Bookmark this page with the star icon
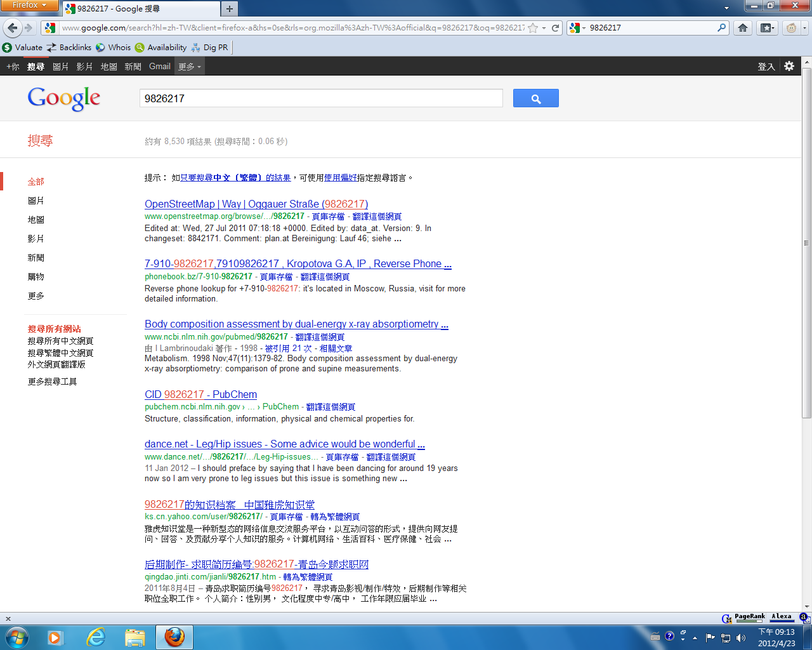This screenshot has width=812, height=650. pos(533,28)
